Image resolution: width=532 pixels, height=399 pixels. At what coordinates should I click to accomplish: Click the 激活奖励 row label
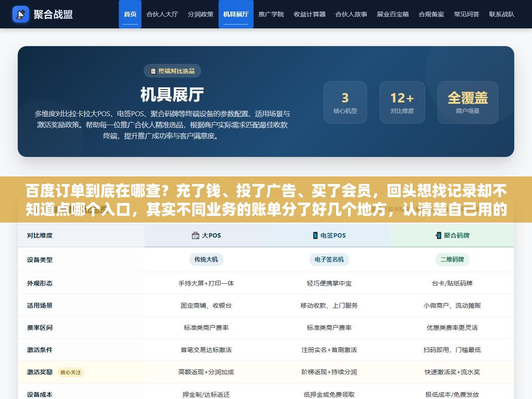pos(39,372)
